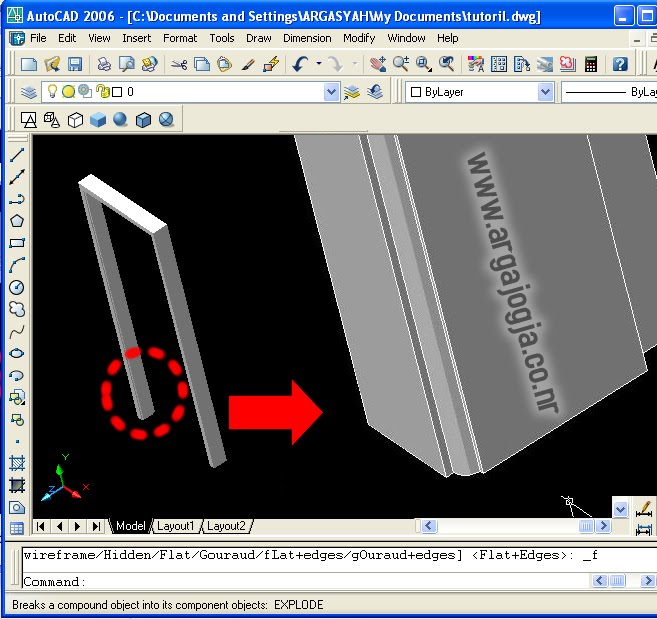Screen dimensions: 657x619
Task: Select 2D Wireframe shade mode icon
Action: [x=29, y=120]
